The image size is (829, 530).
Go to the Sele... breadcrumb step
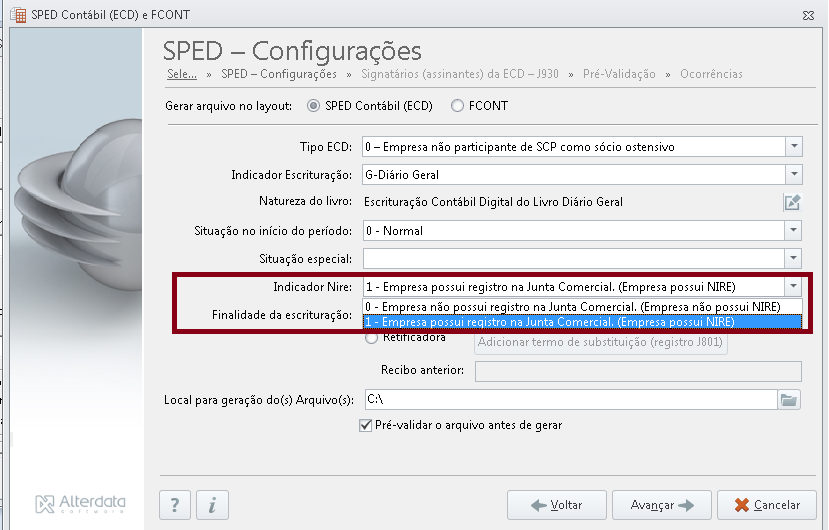coord(182,74)
